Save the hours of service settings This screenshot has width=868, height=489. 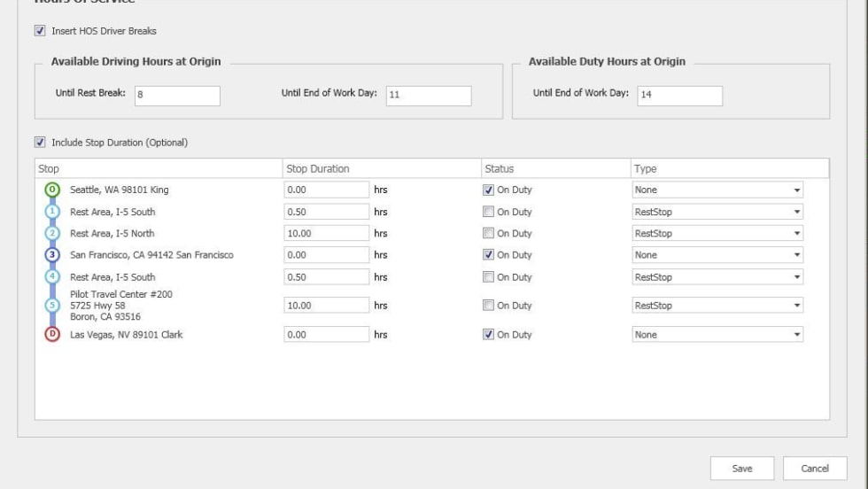(741, 469)
